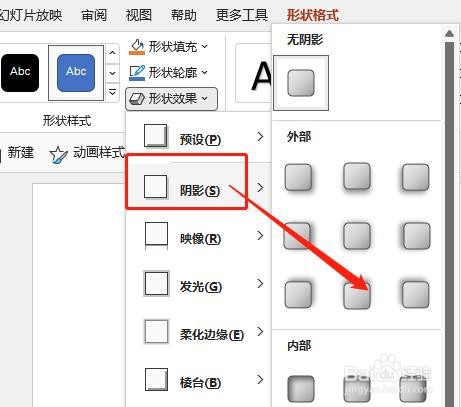Image resolution: width=461 pixels, height=407 pixels.
Task: Apply second inner shadow preset
Action: [357, 389]
